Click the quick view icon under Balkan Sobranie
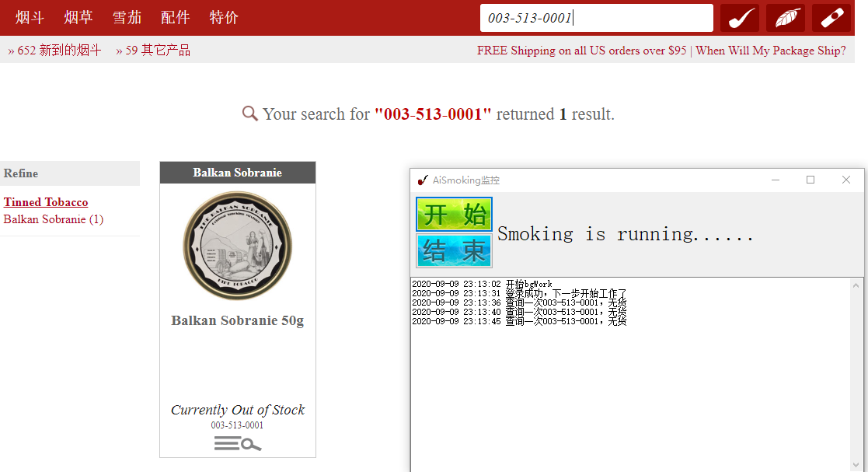Image resolution: width=868 pixels, height=472 pixels. click(x=238, y=443)
